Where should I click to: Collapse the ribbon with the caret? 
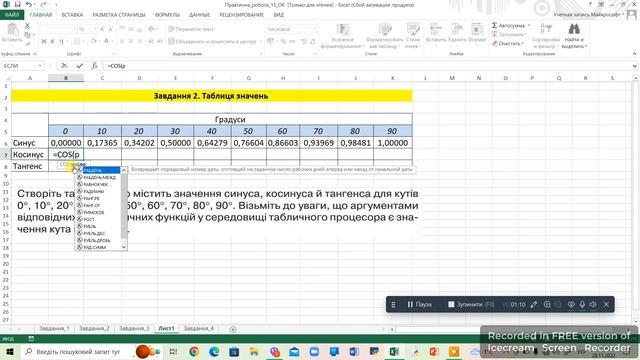point(634,53)
